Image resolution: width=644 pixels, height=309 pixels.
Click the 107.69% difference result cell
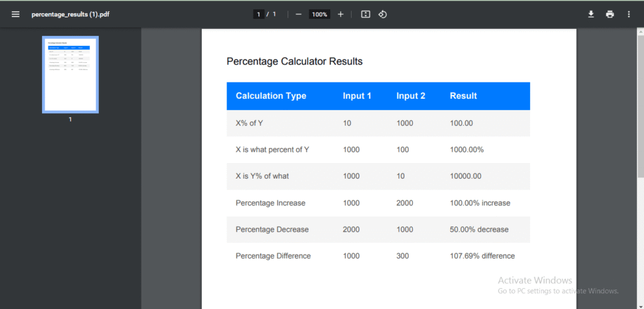tap(482, 256)
